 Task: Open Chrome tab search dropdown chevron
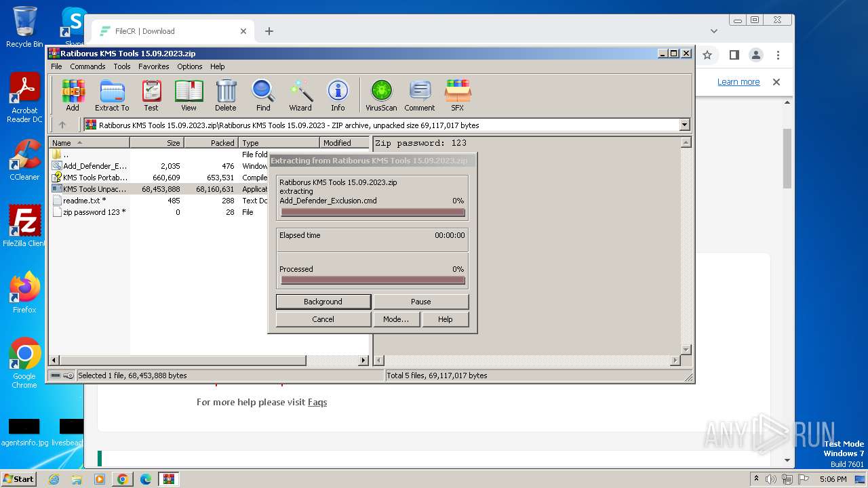(714, 31)
